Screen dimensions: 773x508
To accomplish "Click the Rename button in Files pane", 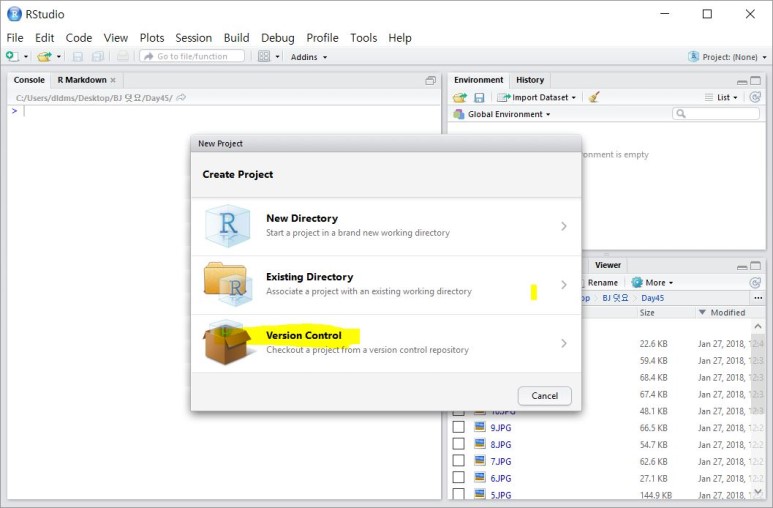I will (602, 283).
